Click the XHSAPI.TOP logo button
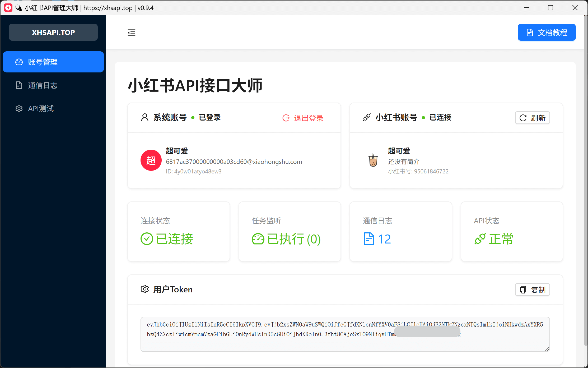Screen dimensions: 588x368 pos(53,32)
